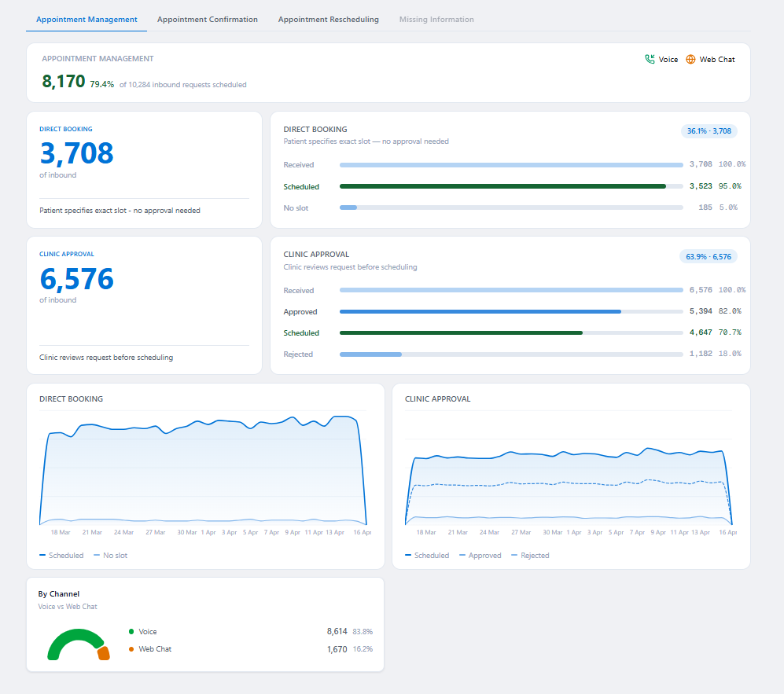
Task: Switch to the Appointment Confirmation tab
Action: click(x=208, y=19)
